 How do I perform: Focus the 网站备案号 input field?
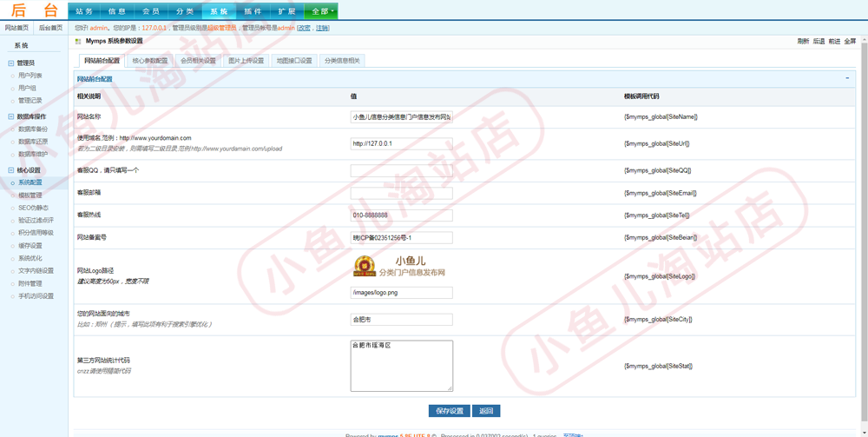pyautogui.click(x=401, y=237)
